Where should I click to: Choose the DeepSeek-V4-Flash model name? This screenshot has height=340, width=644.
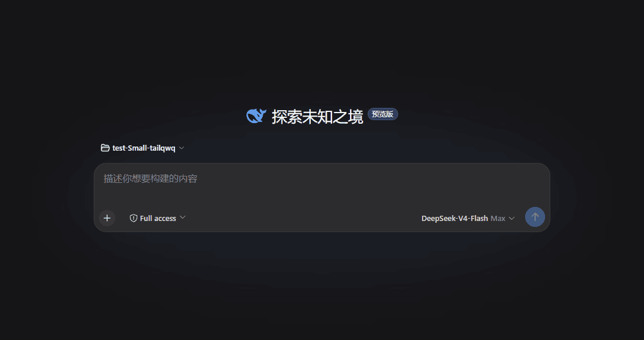pyautogui.click(x=455, y=218)
